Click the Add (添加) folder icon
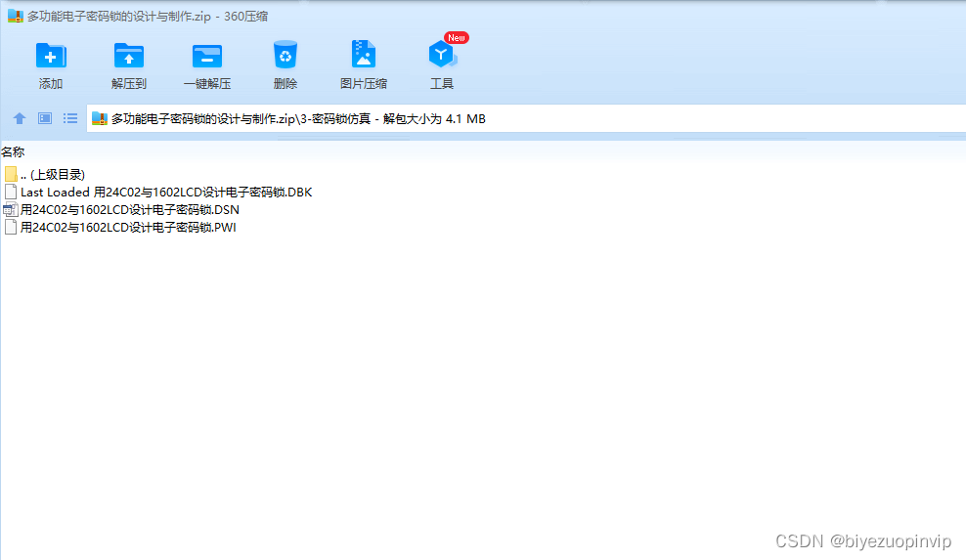The image size is (966, 560). point(51,56)
